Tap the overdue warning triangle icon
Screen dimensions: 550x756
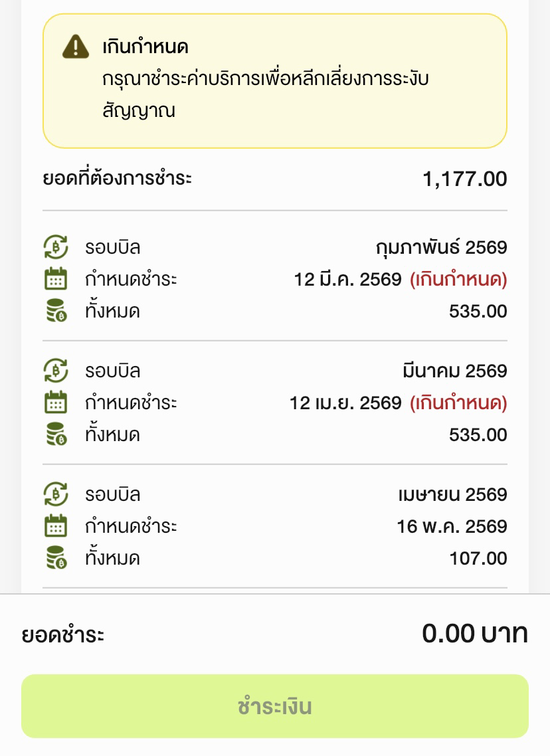coord(76,47)
